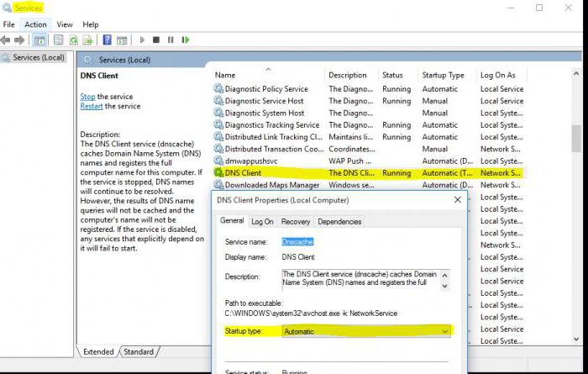Image resolution: width=588 pixels, height=374 pixels.
Task: Switch to the Extended view tab
Action: pyautogui.click(x=98, y=352)
